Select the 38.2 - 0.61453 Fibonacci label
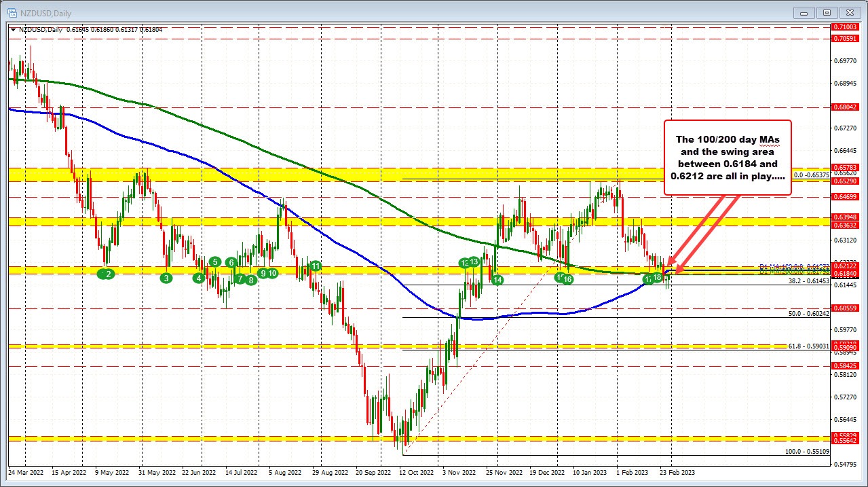Image resolution: width=868 pixels, height=487 pixels. tap(809, 280)
